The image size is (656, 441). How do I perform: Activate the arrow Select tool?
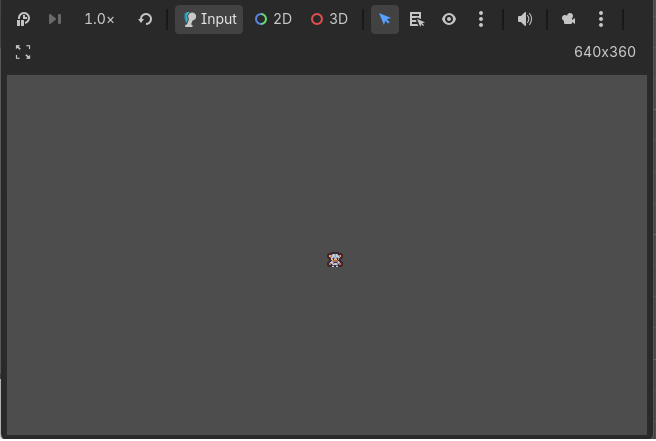point(385,19)
